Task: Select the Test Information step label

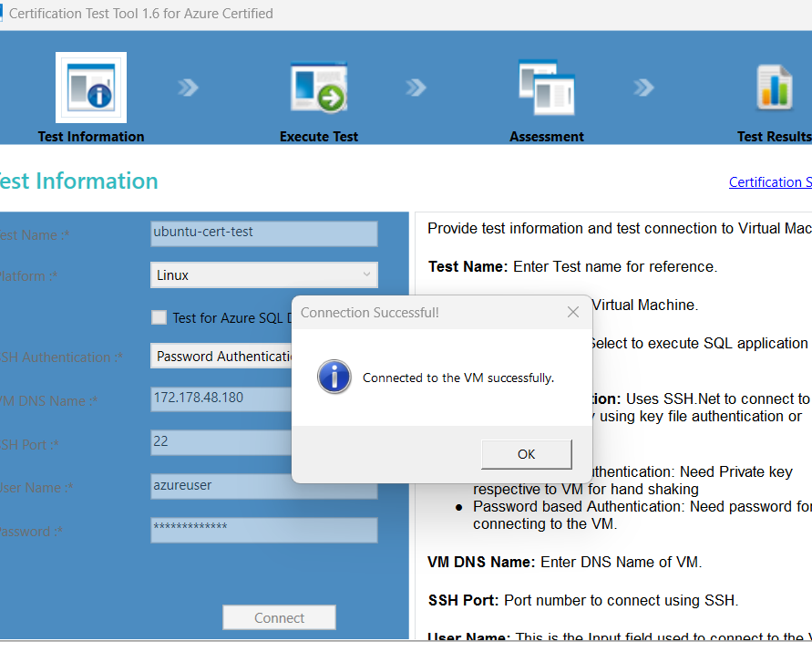Action: tap(91, 136)
